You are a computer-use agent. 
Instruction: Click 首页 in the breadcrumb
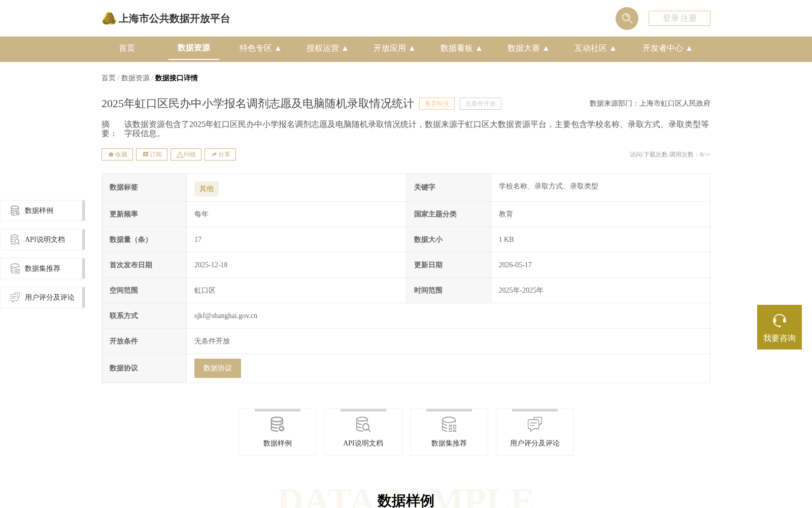pyautogui.click(x=109, y=78)
